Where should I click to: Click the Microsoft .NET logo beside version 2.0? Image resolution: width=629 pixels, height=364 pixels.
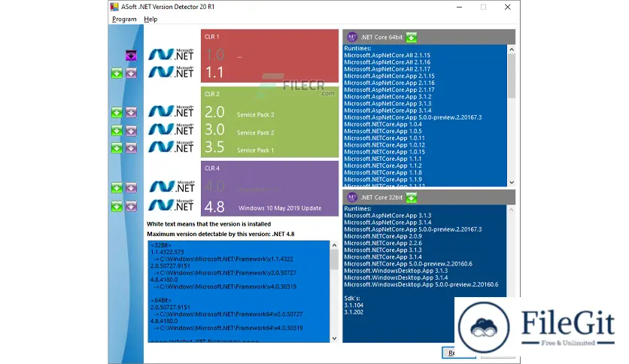click(x=171, y=111)
